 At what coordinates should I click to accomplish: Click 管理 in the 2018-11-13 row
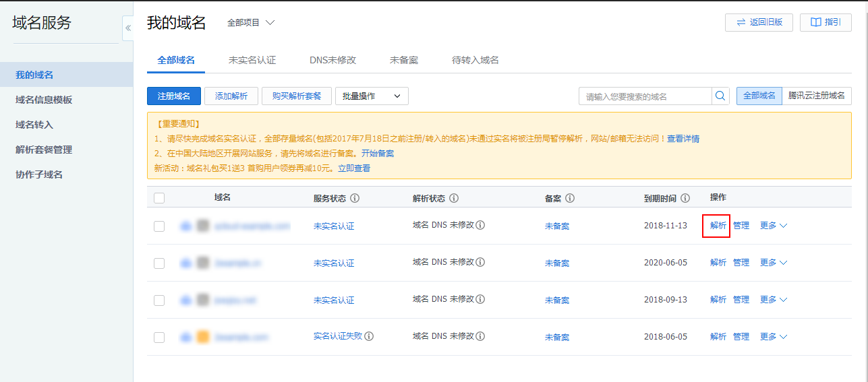click(x=741, y=226)
